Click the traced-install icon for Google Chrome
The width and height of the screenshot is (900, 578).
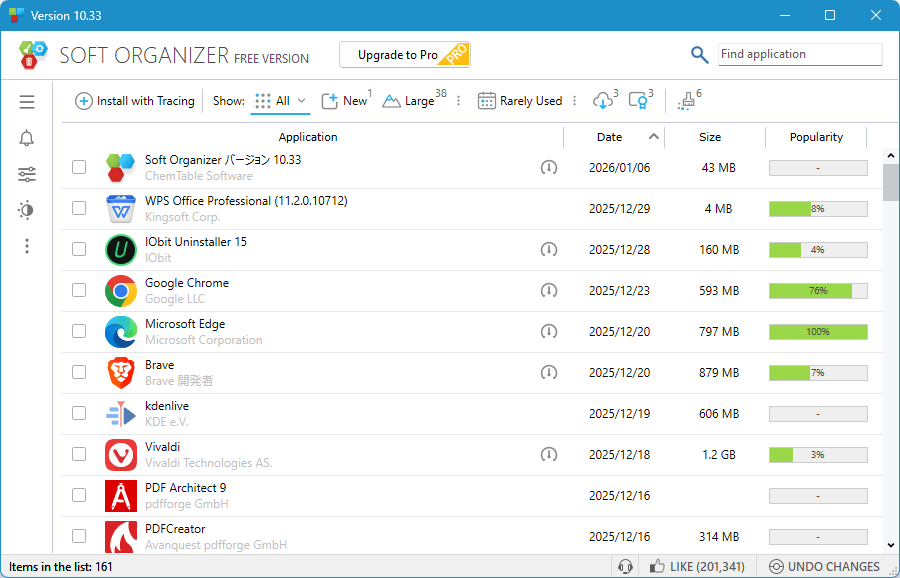[548, 290]
